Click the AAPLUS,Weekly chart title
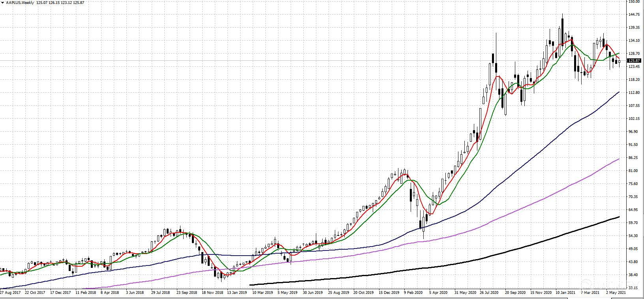 pyautogui.click(x=20, y=3)
